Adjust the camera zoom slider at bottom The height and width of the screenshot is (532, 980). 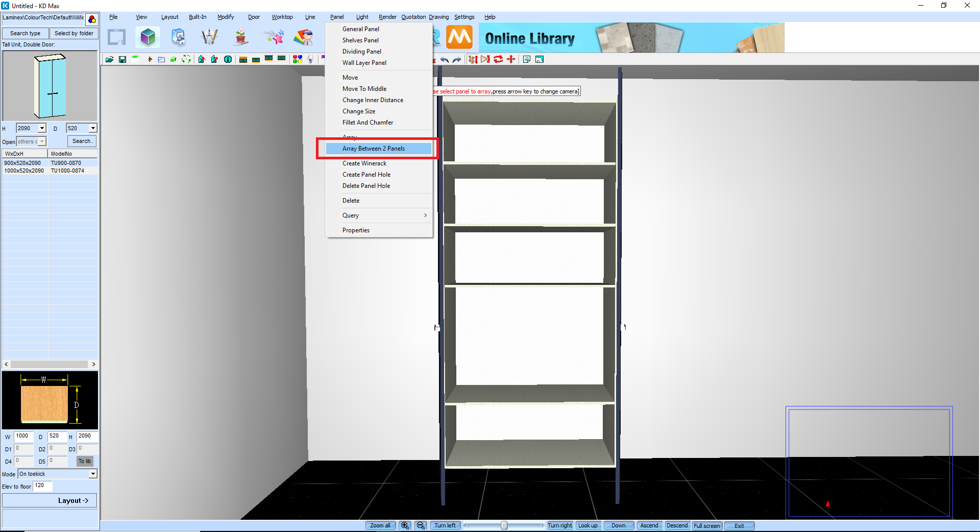(x=504, y=525)
